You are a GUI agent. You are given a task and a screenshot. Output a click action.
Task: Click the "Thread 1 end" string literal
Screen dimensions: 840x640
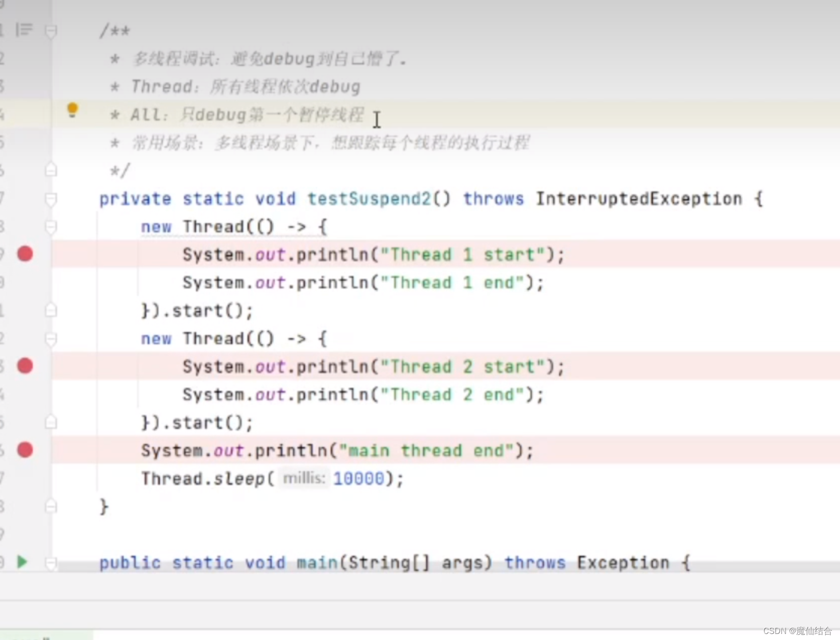click(452, 283)
